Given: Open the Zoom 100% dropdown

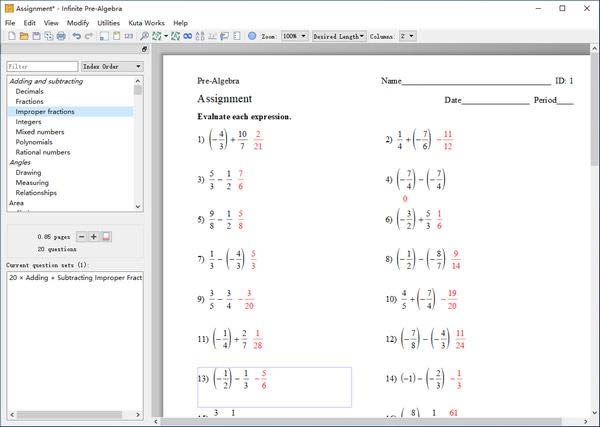Looking at the screenshot, I should tap(295, 36).
